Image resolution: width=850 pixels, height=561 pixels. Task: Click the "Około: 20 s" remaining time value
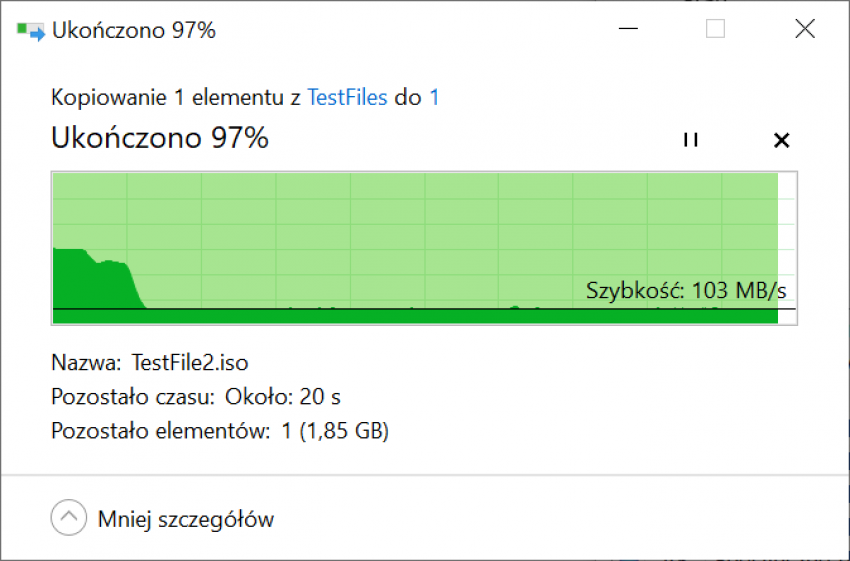pos(282,397)
